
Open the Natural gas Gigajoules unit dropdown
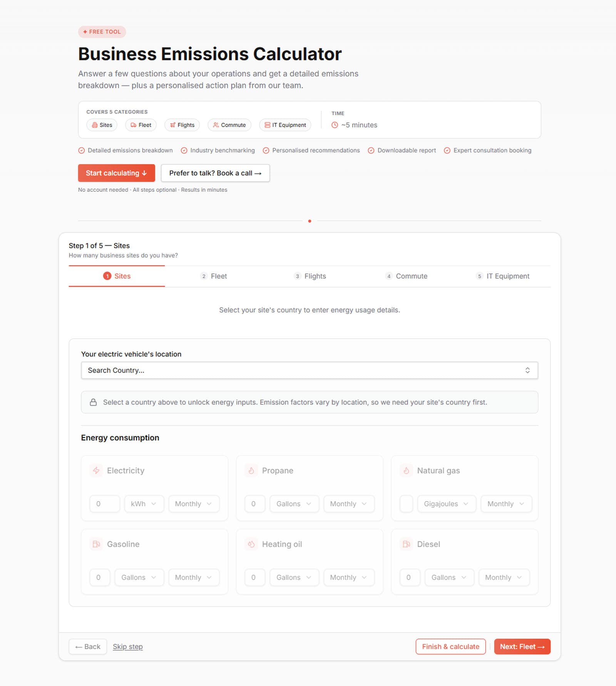(x=447, y=504)
